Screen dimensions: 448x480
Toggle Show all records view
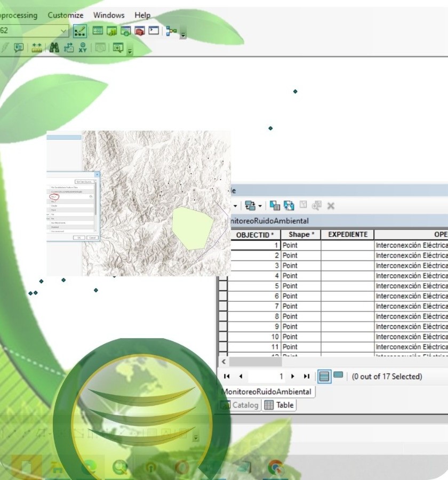point(324,376)
